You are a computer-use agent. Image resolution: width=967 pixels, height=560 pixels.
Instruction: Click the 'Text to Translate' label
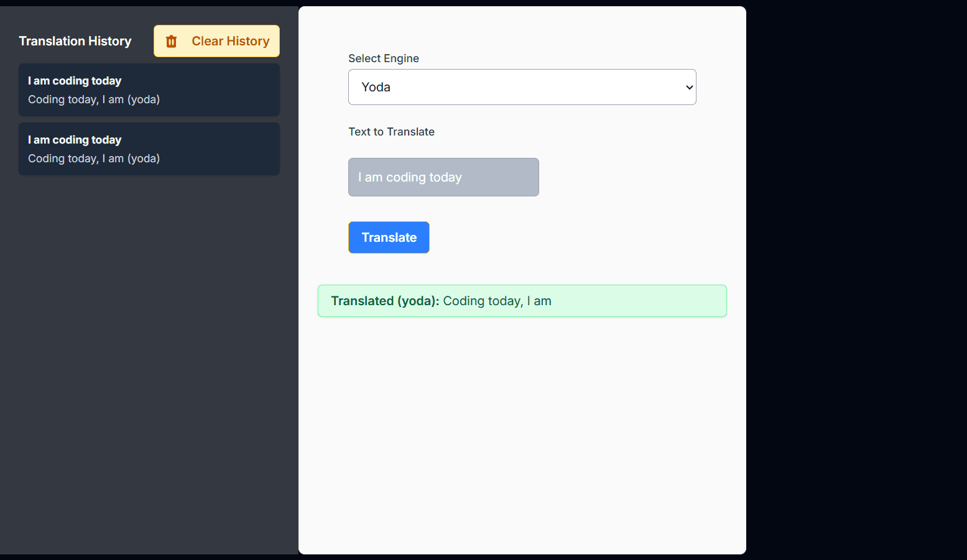(x=391, y=131)
